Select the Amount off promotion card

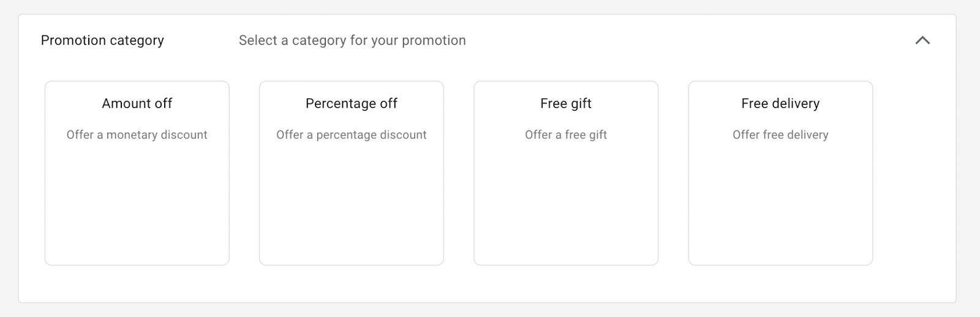(137, 173)
